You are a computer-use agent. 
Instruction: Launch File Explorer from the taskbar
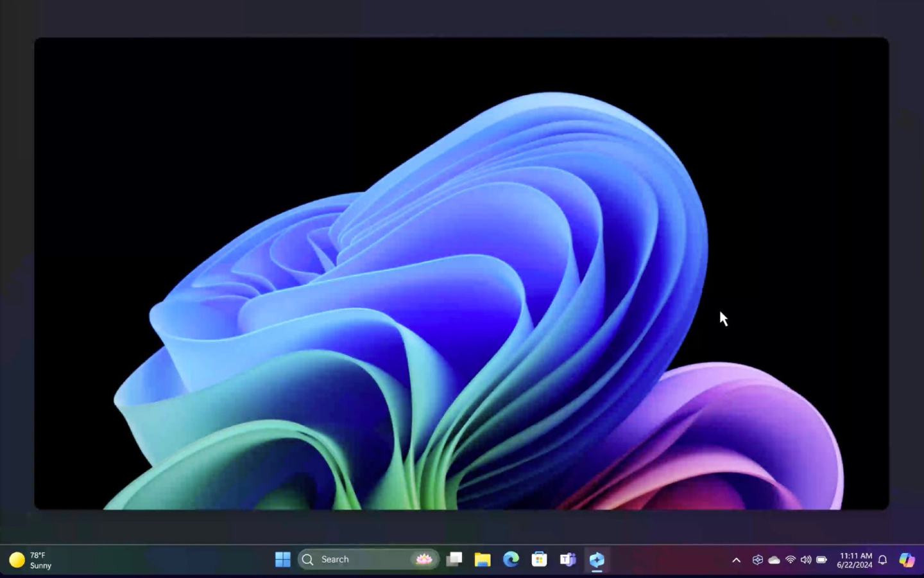click(x=483, y=559)
